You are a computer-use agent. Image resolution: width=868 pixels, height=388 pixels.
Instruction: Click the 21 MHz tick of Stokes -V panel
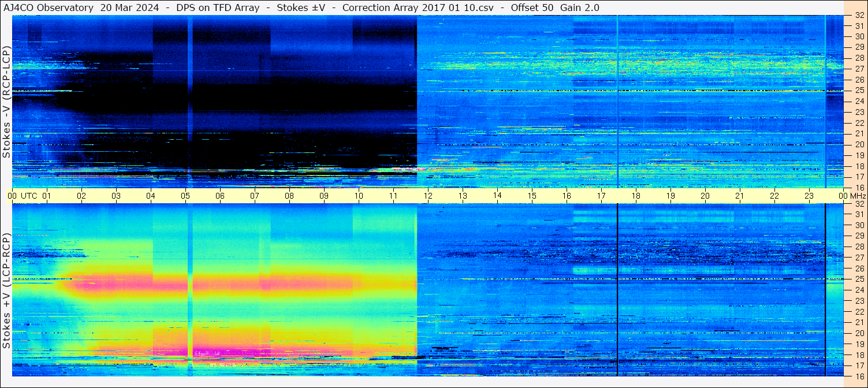pyautogui.click(x=859, y=133)
